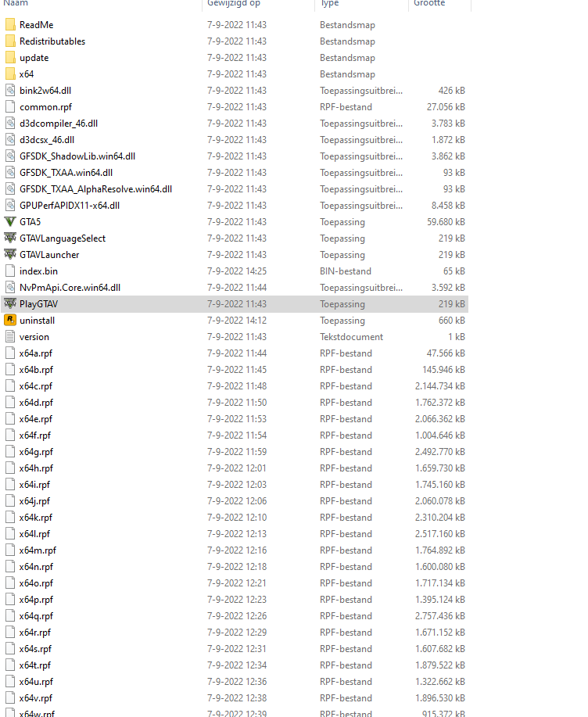Click the index.bin file icon
The width and height of the screenshot is (588, 717).
(10, 271)
